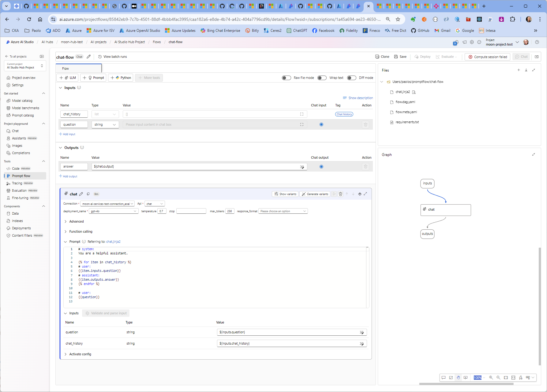The width and height of the screenshot is (547, 392).
Task: Copy the chat node name
Action: (88, 194)
